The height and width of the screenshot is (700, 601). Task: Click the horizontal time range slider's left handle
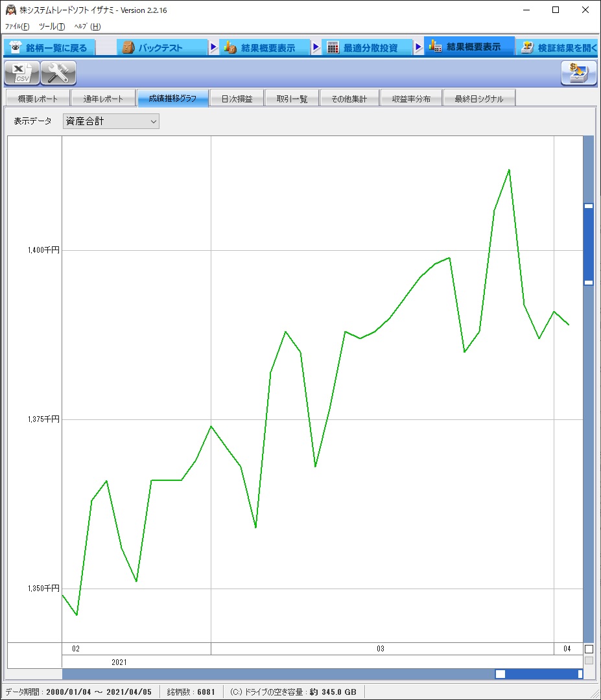point(500,674)
